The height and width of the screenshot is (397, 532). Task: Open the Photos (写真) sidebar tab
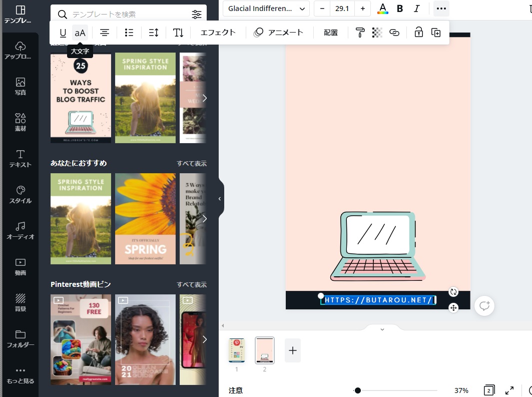pyautogui.click(x=20, y=86)
